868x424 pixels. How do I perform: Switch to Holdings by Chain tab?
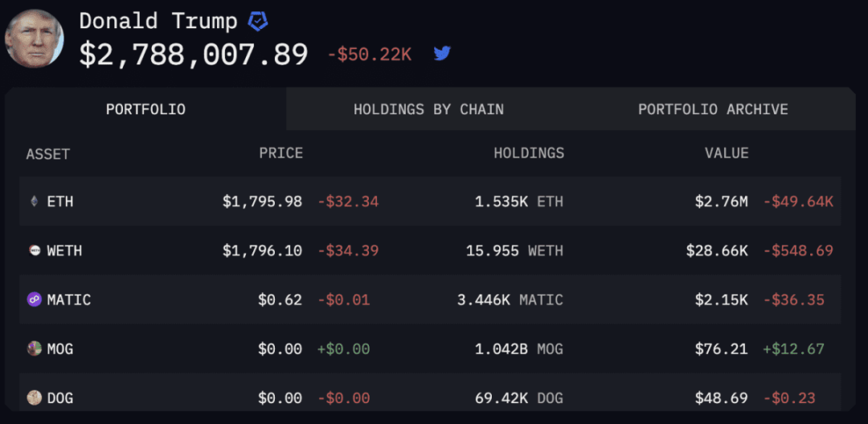pos(428,109)
